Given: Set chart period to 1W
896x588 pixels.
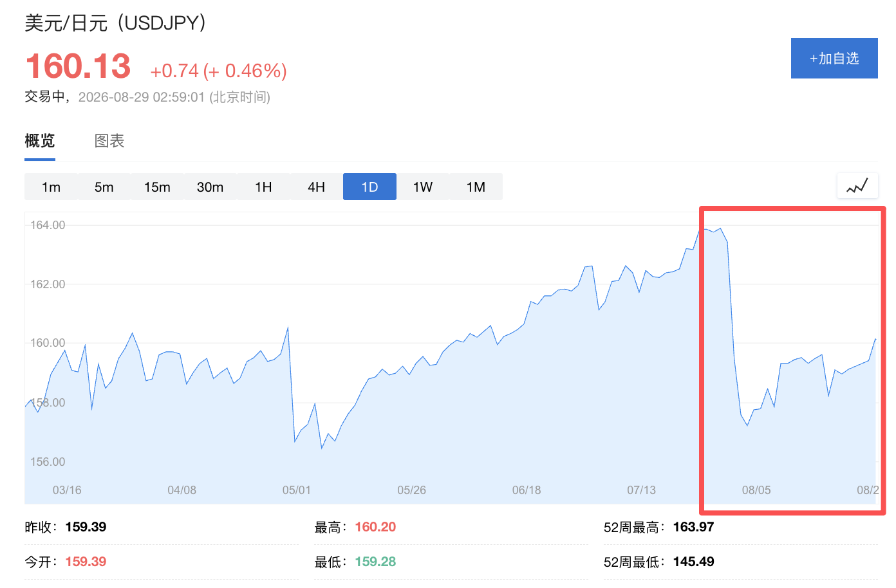Looking at the screenshot, I should pos(423,187).
